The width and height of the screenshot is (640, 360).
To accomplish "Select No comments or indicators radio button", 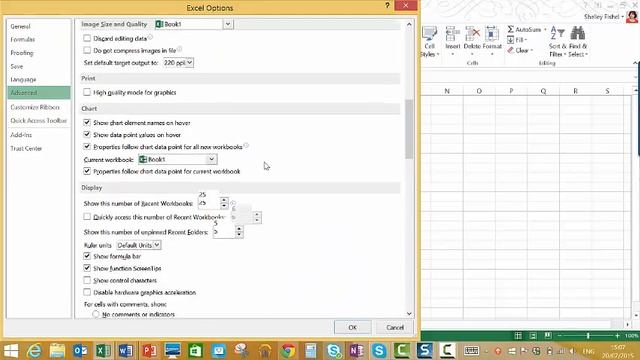I will (x=96, y=314).
